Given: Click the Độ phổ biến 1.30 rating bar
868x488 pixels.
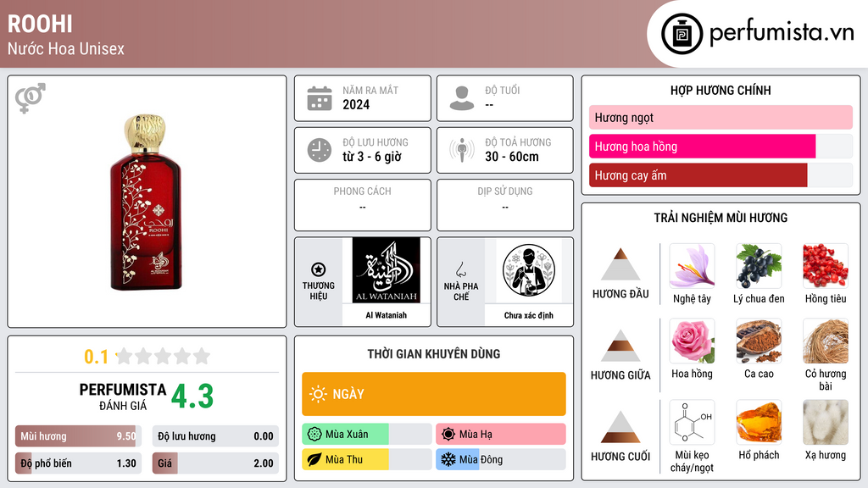Looking at the screenshot, I should [78, 463].
